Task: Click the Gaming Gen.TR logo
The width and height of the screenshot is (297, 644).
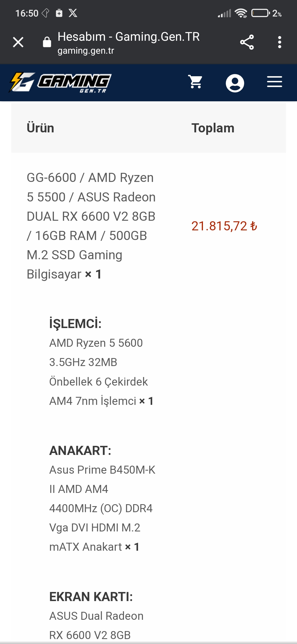Action: [60, 83]
